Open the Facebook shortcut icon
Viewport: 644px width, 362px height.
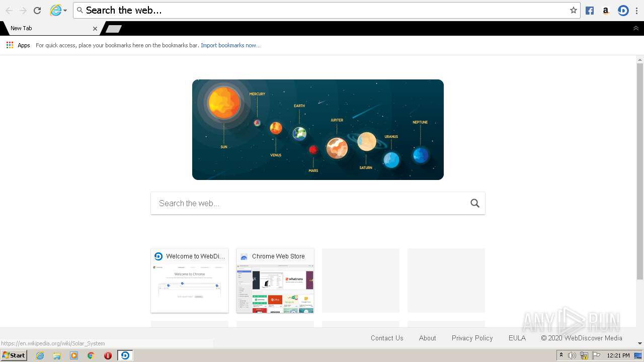tap(590, 10)
